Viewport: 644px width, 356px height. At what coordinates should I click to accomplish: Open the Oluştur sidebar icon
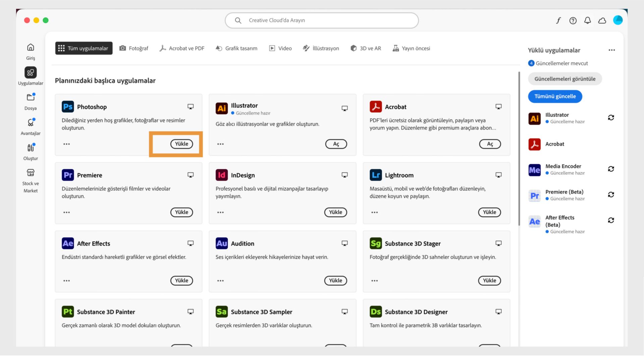click(x=31, y=148)
